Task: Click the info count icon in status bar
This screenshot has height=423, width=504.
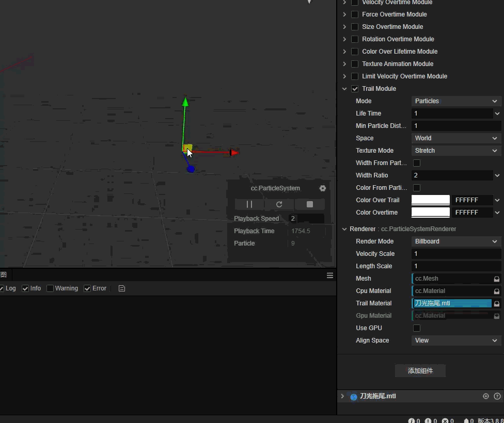Action: click(x=411, y=420)
